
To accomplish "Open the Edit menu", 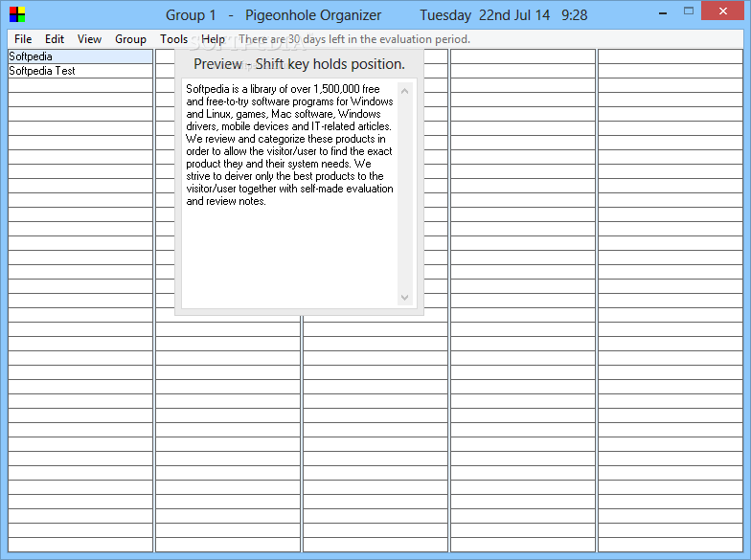I will (55, 39).
